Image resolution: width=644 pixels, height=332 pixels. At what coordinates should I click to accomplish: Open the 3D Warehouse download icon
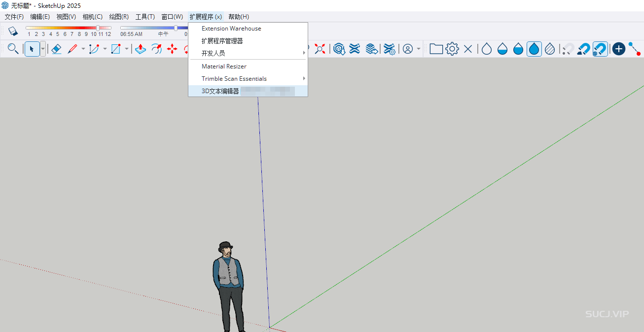tap(339, 49)
